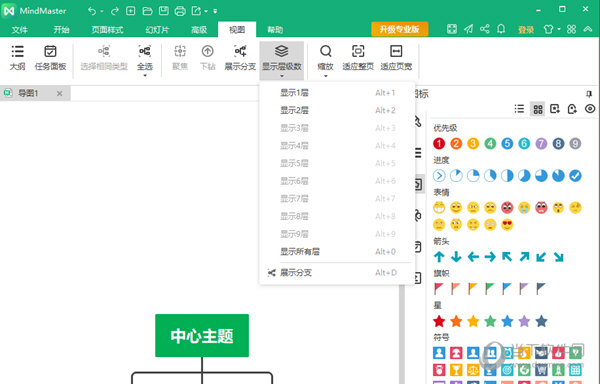Image resolution: width=600 pixels, height=384 pixels.
Task: Pin the icon panel with pushpin
Action: (x=589, y=94)
